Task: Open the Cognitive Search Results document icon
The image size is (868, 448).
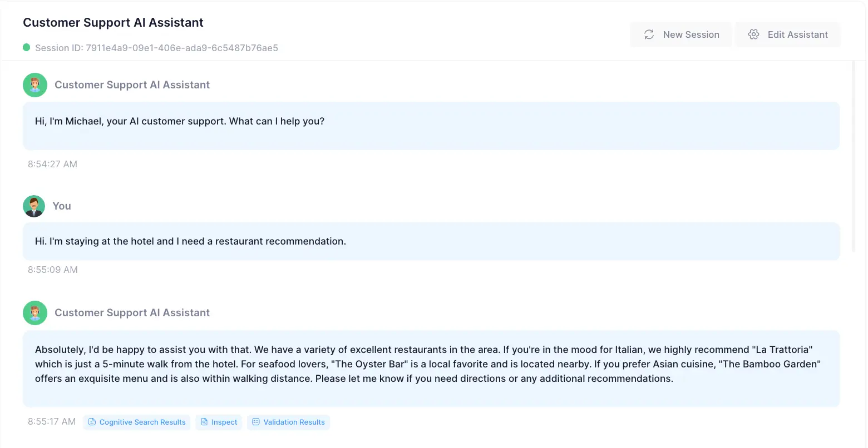Action: (x=92, y=422)
